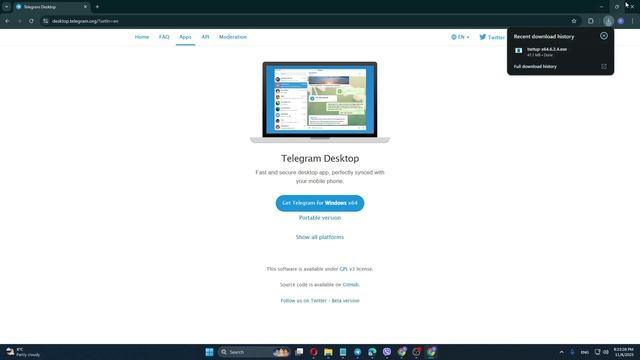This screenshot has height=360, width=640.
Task: Open a new browser tab
Action: tap(97, 7)
